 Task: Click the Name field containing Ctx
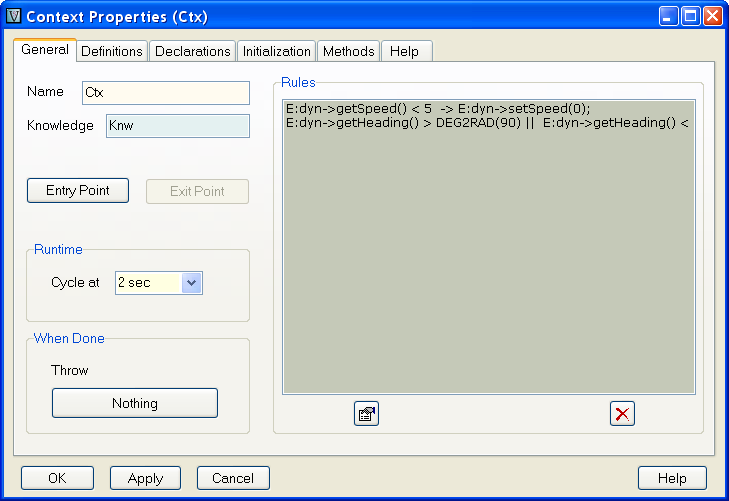[165, 92]
